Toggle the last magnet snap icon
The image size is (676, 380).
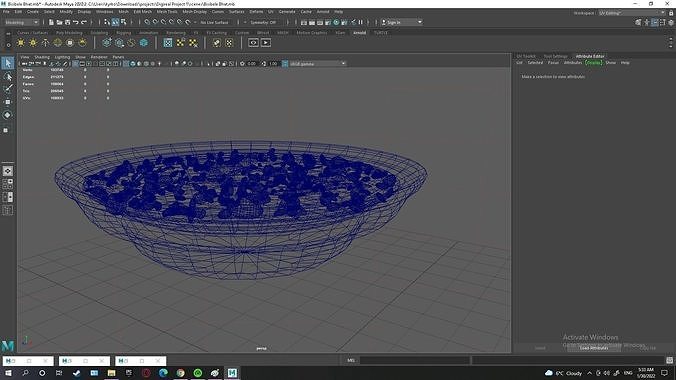coord(188,22)
